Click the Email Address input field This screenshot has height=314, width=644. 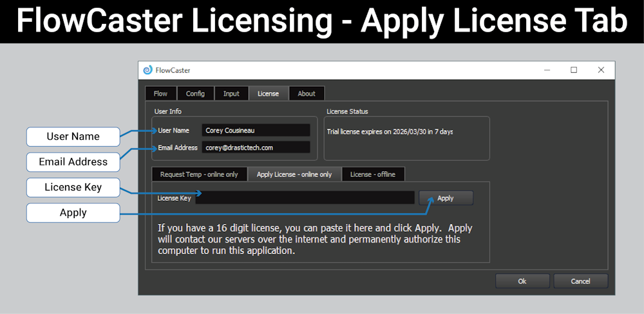pyautogui.click(x=256, y=148)
